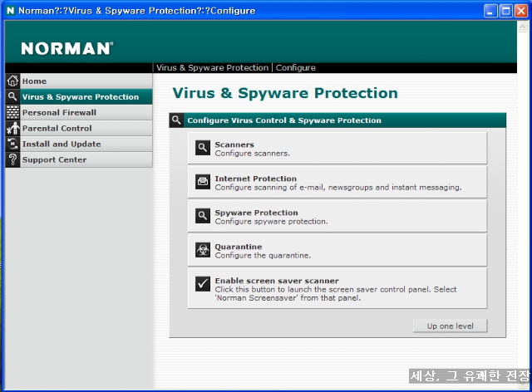Image resolution: width=532 pixels, height=392 pixels.
Task: Close the Norman window
Action: 521,11
